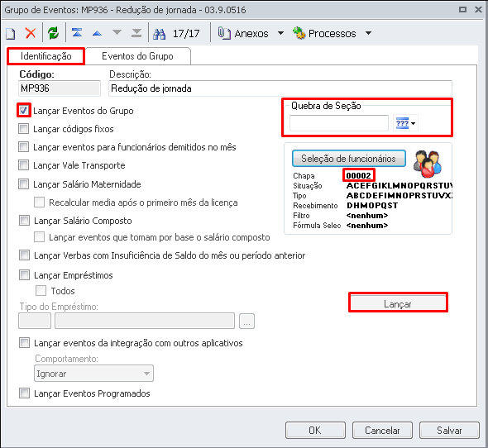Screen dimensions: 488x448
Task: Click the binoculars search icon
Action: (x=159, y=34)
